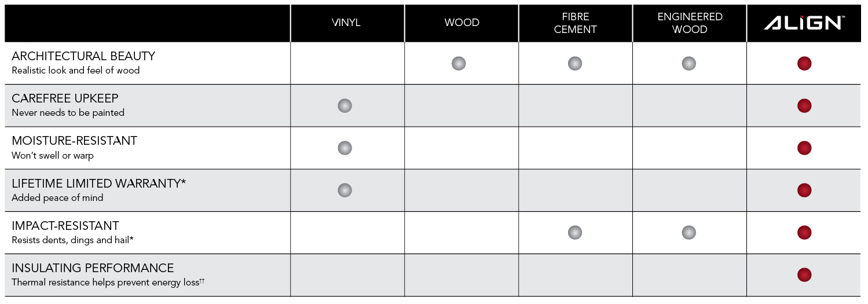Screen dimensions: 868x304
Task: Click the VINYL column header
Action: (x=346, y=23)
